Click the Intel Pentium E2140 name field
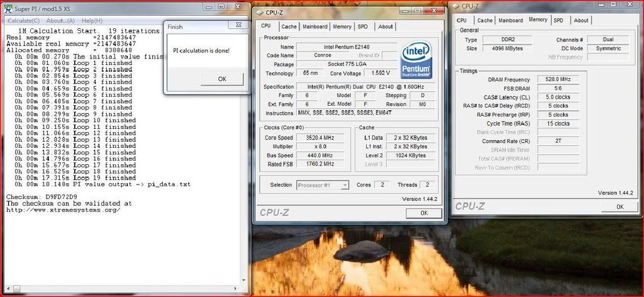The height and width of the screenshot is (297, 644). pos(347,47)
